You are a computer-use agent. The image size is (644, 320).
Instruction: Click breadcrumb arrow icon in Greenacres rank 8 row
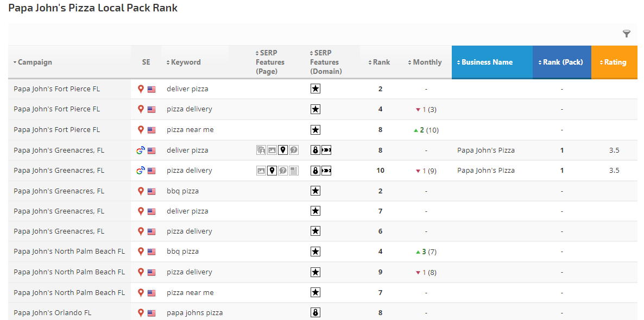(326, 150)
